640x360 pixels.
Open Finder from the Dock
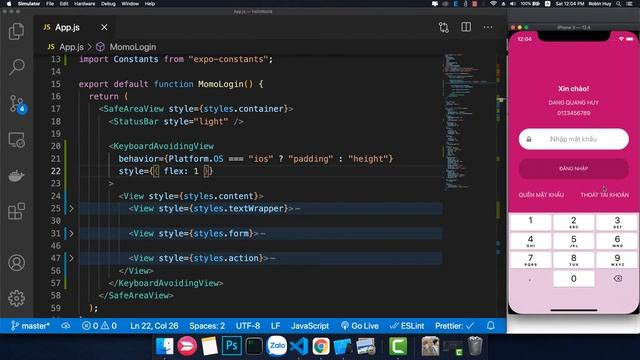point(164,346)
